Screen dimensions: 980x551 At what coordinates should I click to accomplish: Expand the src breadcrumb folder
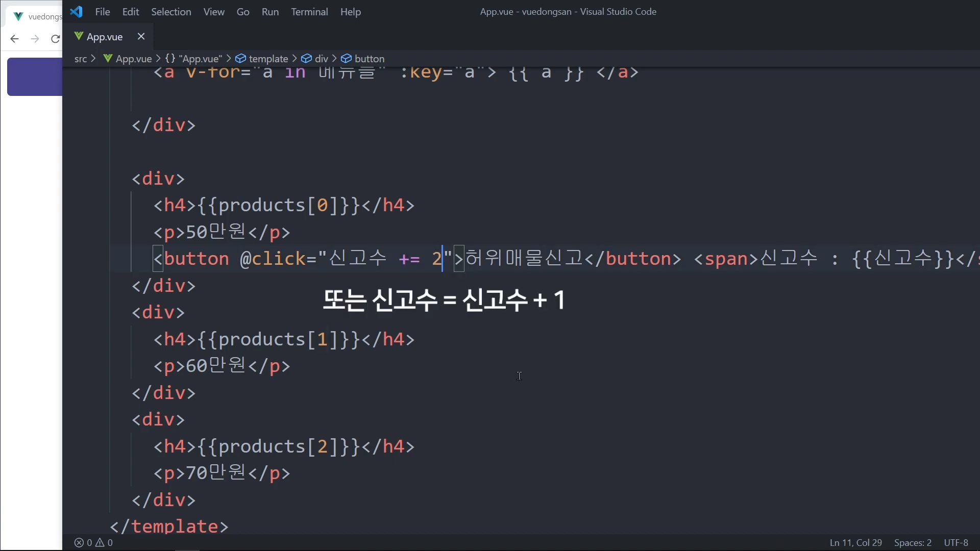[81, 59]
